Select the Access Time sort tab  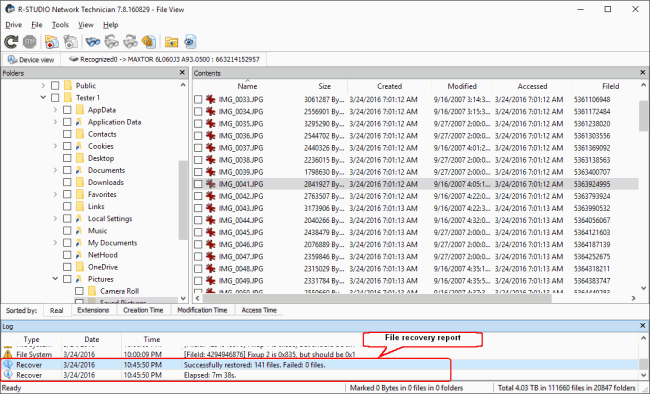pos(259,310)
